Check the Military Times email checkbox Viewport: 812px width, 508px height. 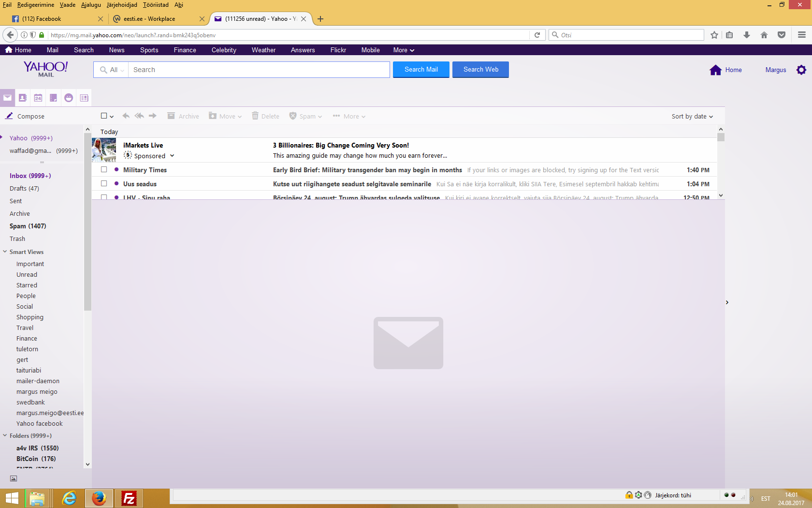pos(104,170)
